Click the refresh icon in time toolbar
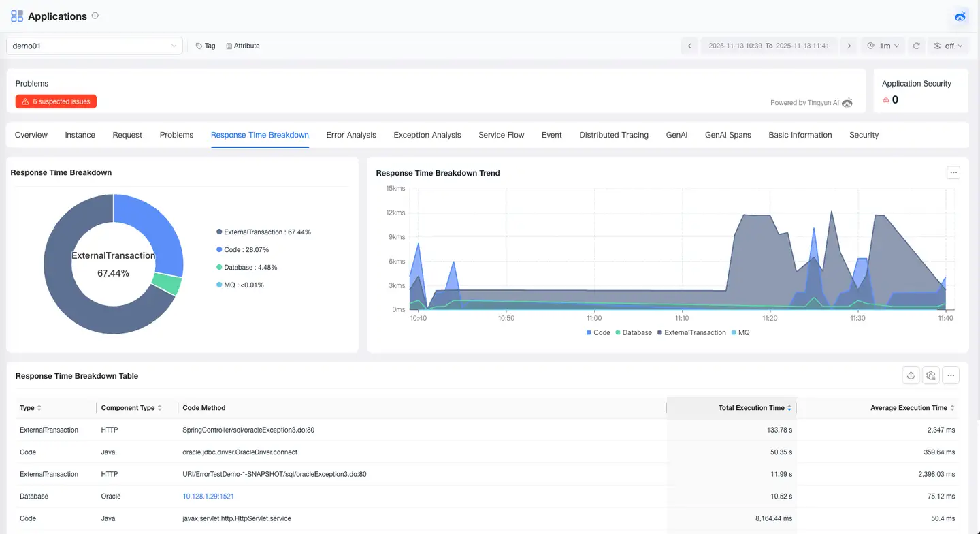980x534 pixels. point(917,46)
